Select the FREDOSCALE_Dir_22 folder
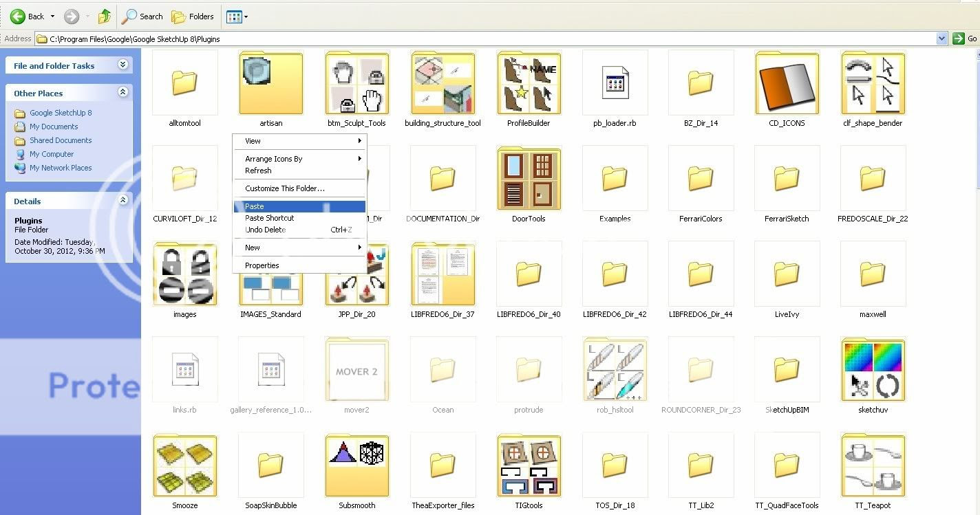The image size is (980, 515). tap(873, 178)
